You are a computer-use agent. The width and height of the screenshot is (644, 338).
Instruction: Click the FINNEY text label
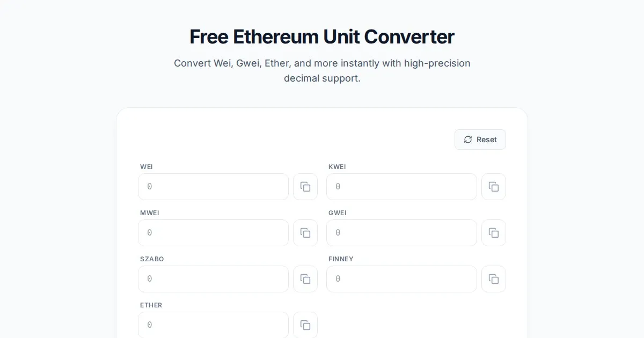pos(341,259)
